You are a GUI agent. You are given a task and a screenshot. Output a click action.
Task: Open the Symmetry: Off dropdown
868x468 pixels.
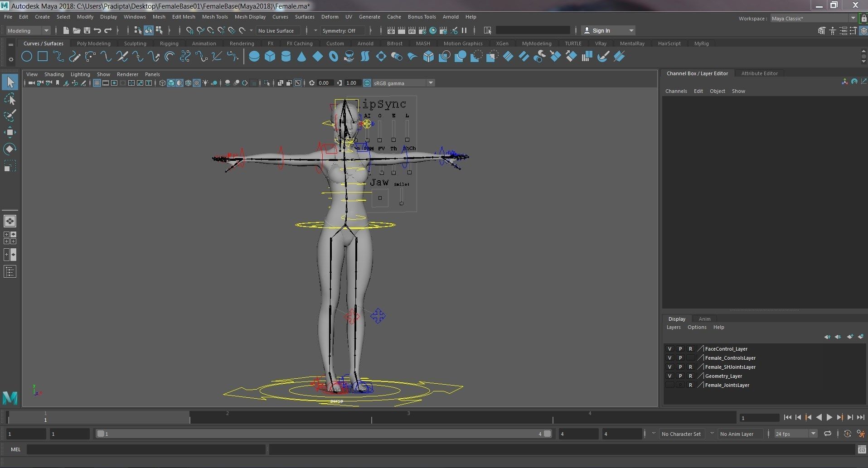click(x=343, y=30)
